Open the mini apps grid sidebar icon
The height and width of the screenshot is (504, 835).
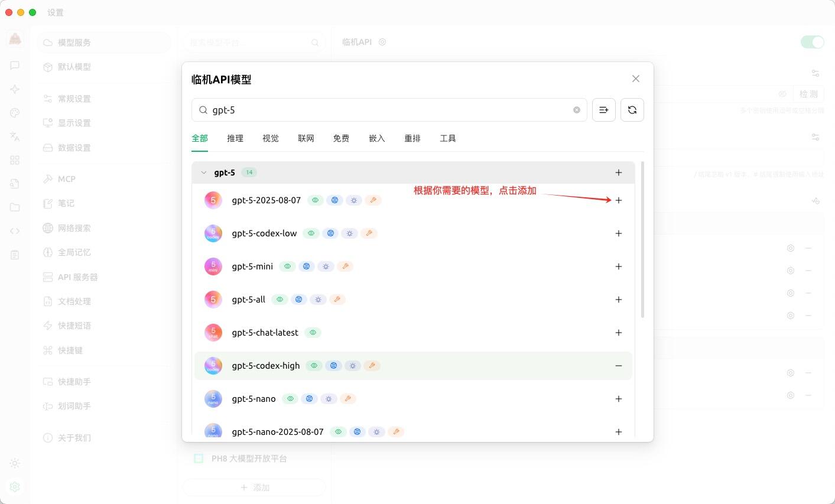pyautogui.click(x=15, y=160)
